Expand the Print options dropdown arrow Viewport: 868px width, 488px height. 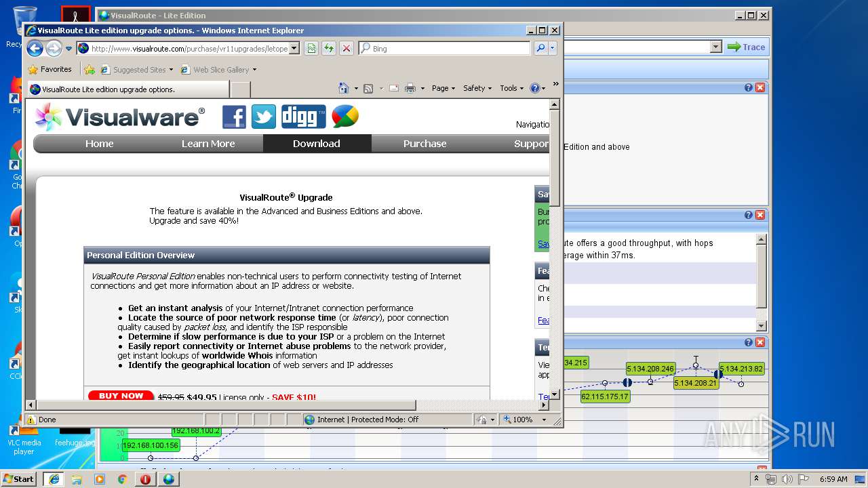422,88
